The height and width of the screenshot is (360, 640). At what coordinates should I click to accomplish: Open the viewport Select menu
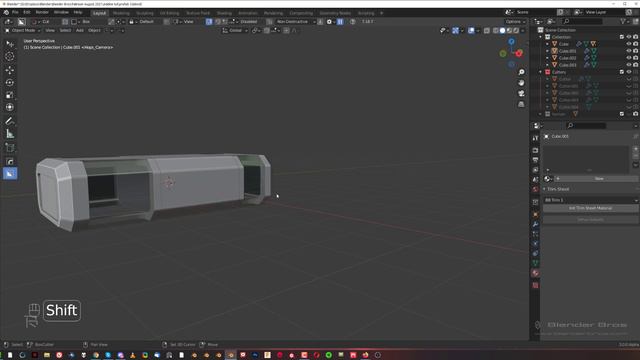pos(65,31)
